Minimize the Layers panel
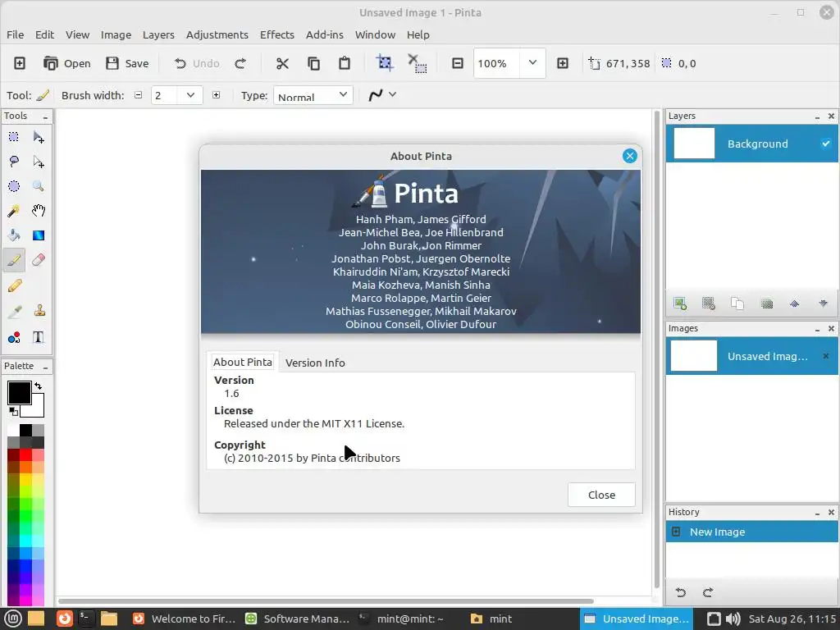 (x=818, y=116)
